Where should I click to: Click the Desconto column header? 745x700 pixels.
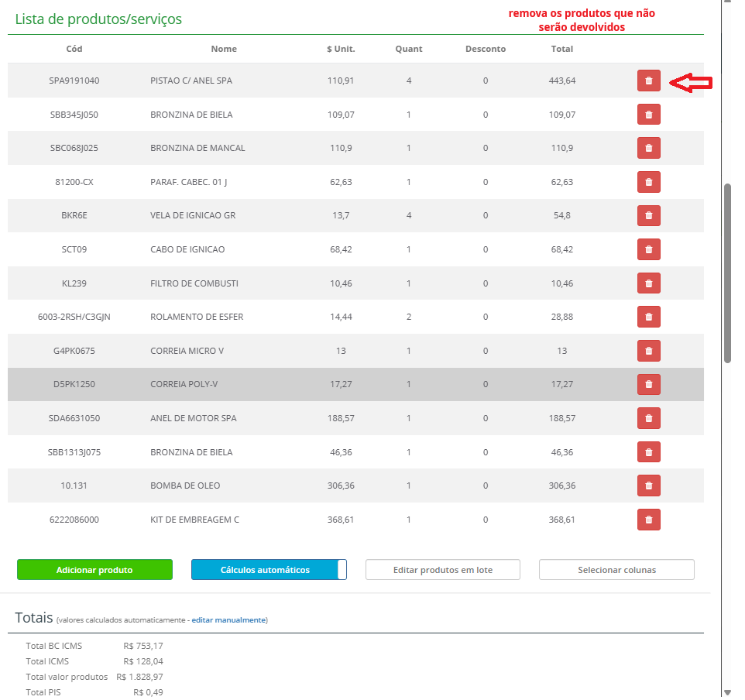click(486, 49)
